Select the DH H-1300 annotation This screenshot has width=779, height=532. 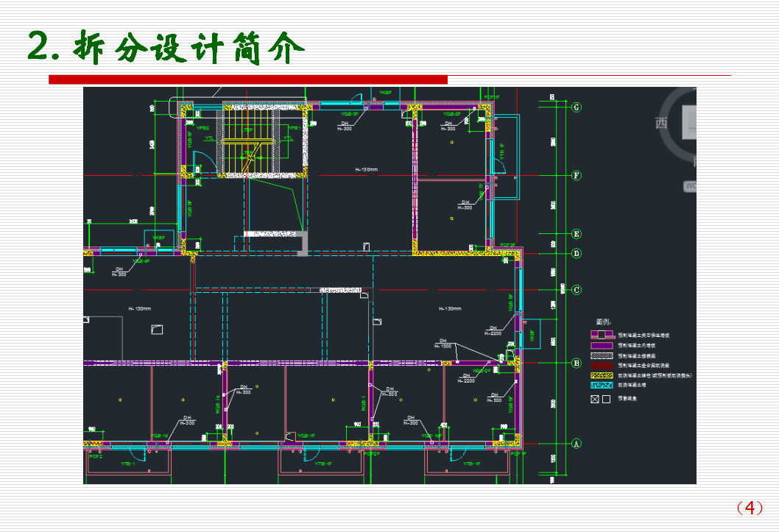tap(443, 344)
